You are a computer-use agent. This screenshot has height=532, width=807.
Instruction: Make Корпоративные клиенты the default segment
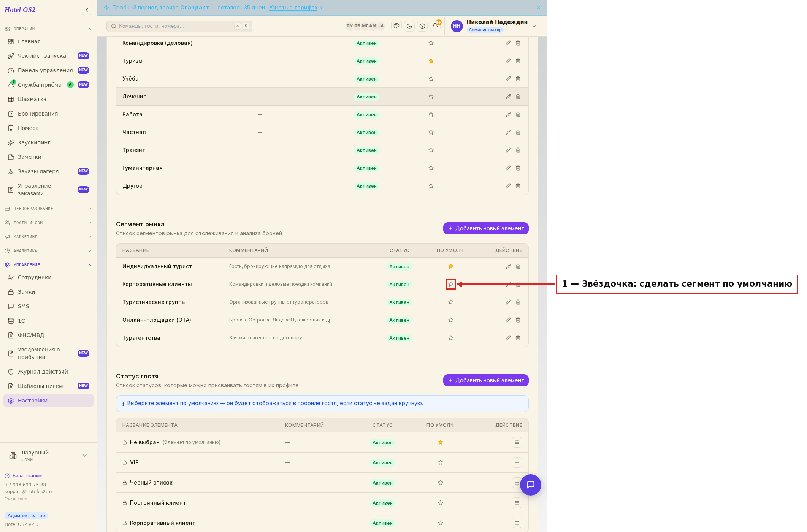[x=451, y=284]
